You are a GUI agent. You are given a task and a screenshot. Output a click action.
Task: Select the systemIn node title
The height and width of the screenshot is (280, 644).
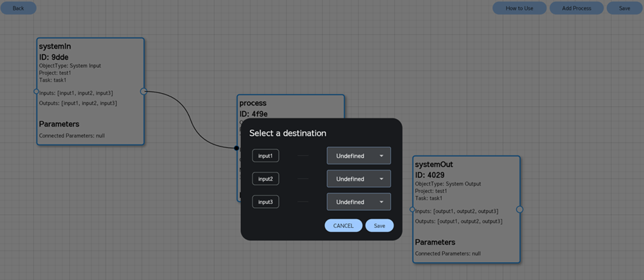55,47
